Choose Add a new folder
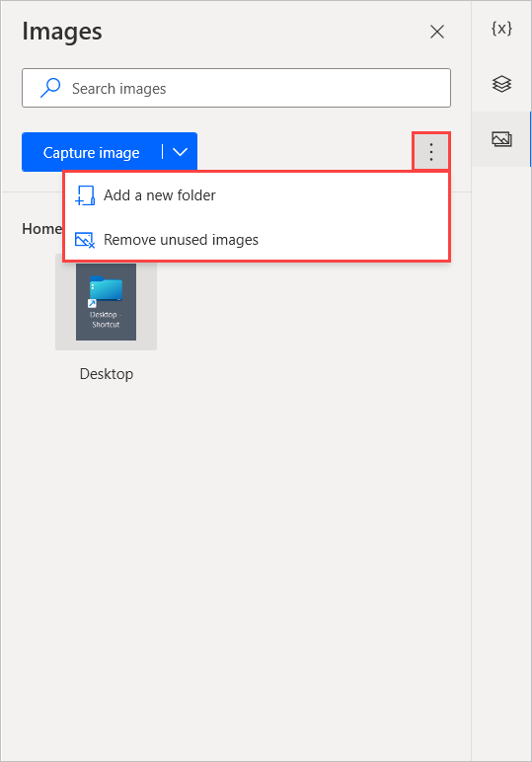Image resolution: width=532 pixels, height=762 pixels. click(x=256, y=195)
